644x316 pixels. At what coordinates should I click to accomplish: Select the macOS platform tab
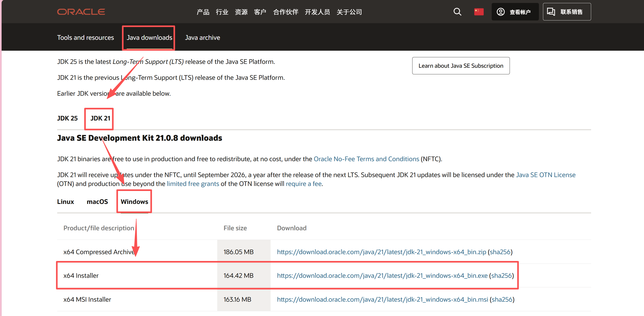click(x=97, y=202)
